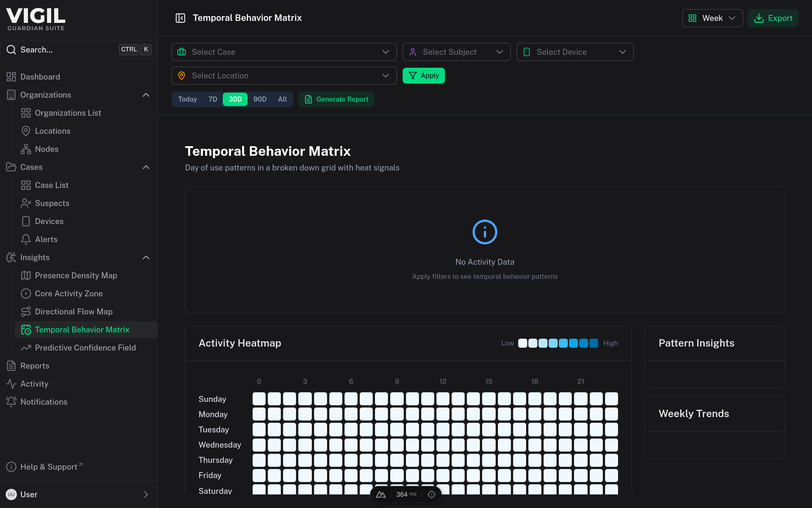Click the Generate Report button

point(336,99)
